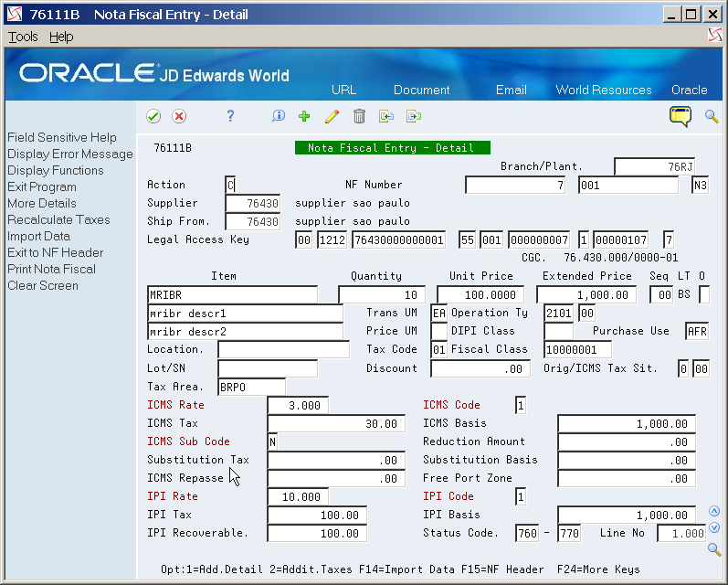Click the export document icon with right arrow
The height and width of the screenshot is (585, 728).
414,116
